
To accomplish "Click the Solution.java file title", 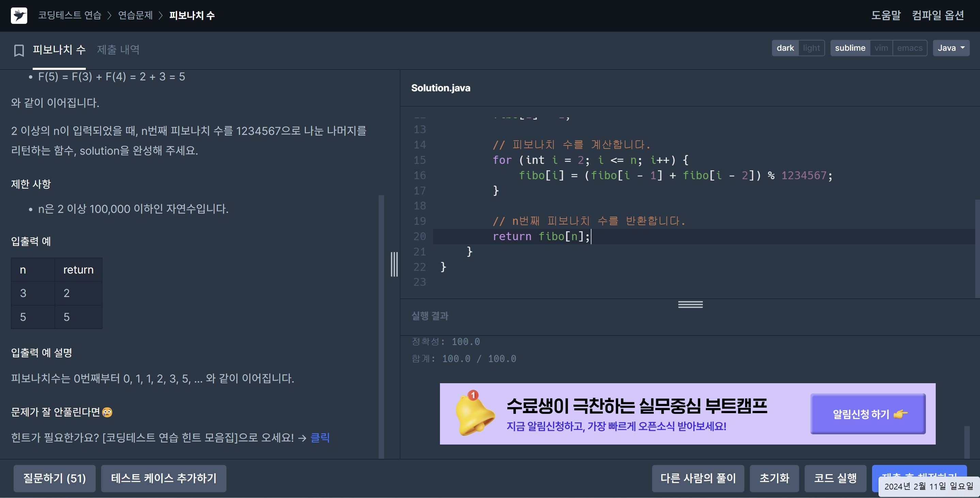I will (x=441, y=88).
